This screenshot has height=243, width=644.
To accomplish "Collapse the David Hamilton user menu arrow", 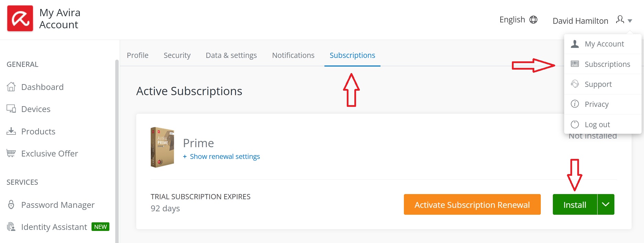I will coord(630,21).
